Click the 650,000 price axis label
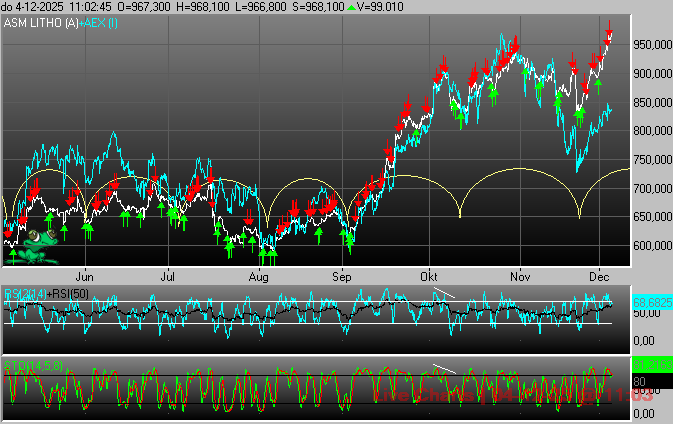This screenshot has height=424, width=673. (653, 217)
